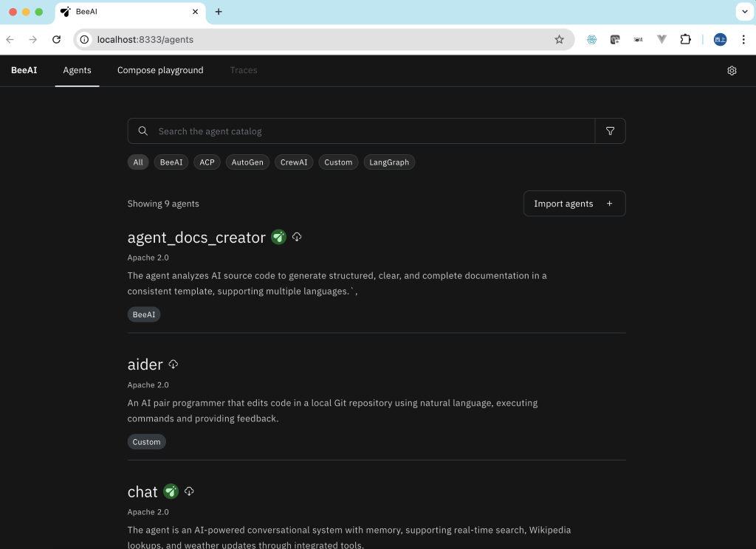
Task: Select the All filter chip
Action: 138,162
